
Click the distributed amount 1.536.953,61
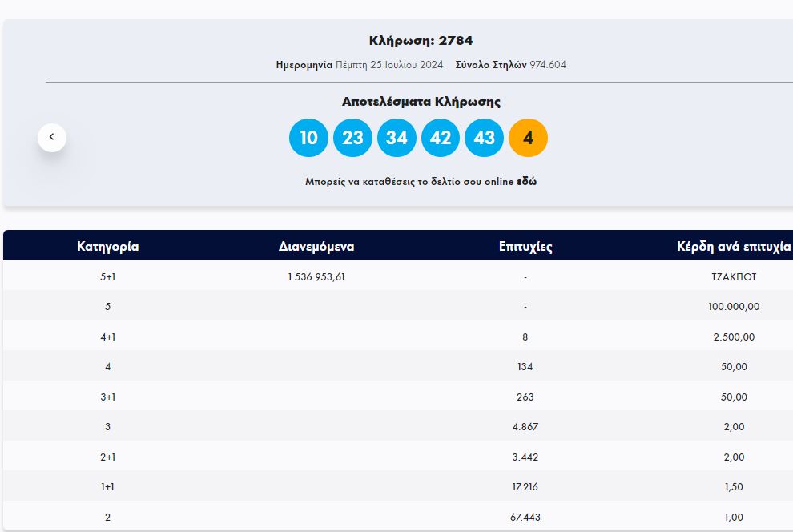tap(316, 277)
